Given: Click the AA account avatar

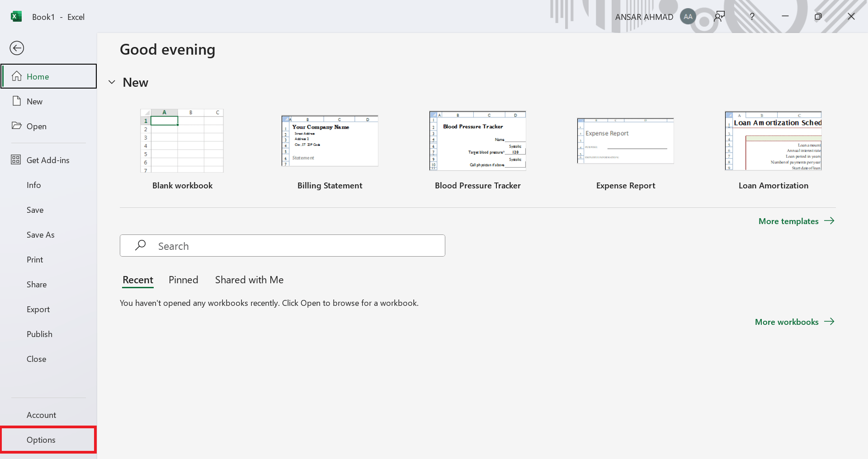Looking at the screenshot, I should point(688,17).
